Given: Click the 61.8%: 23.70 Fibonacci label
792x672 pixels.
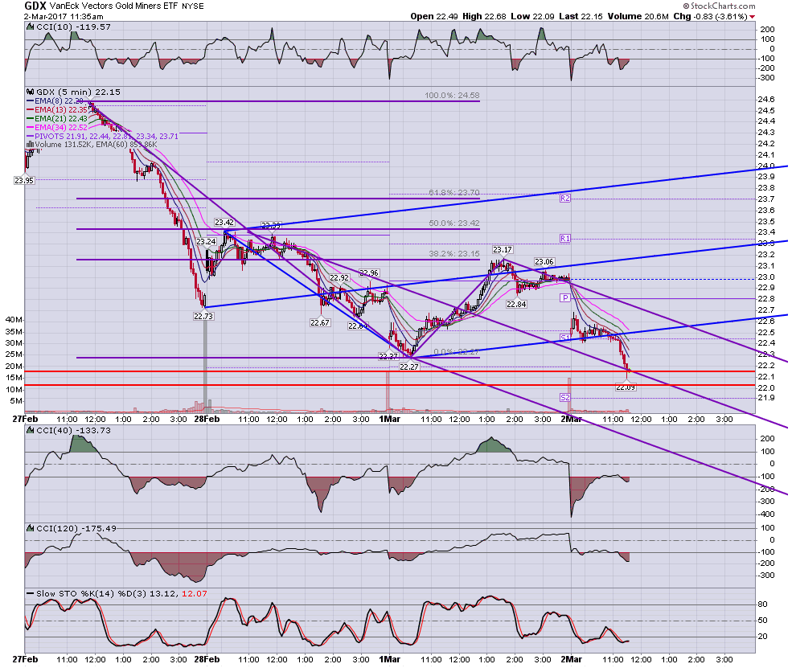Looking at the screenshot, I should point(454,192).
